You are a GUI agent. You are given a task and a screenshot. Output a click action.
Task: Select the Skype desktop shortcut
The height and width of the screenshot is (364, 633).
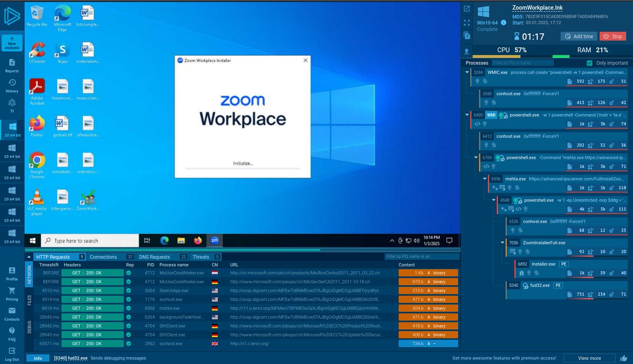tap(62, 53)
